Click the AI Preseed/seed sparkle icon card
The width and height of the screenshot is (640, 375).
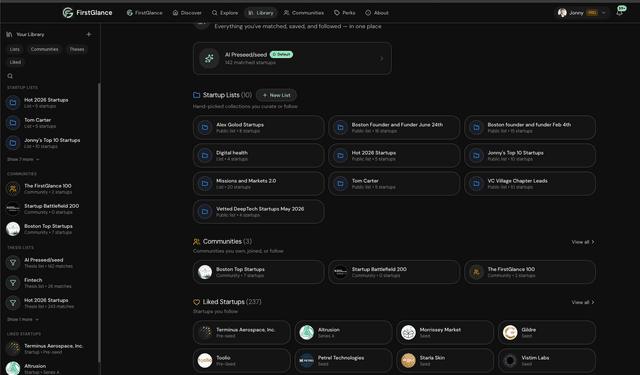click(x=209, y=58)
